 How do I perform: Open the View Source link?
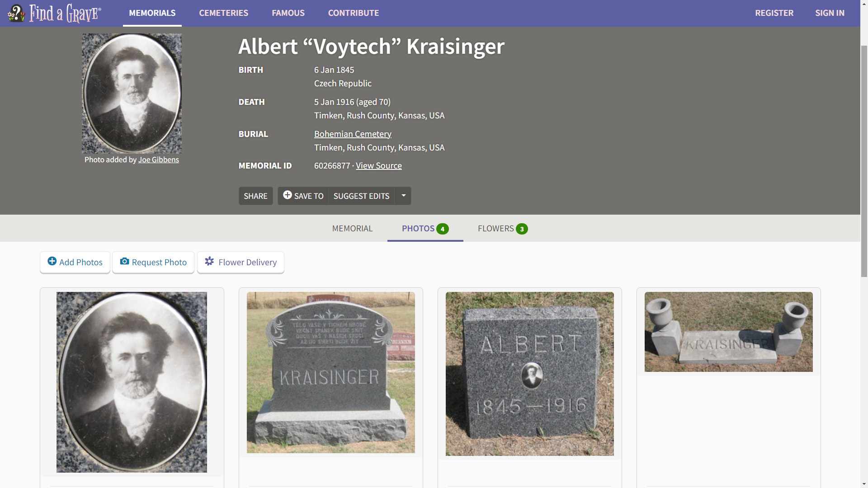pyautogui.click(x=378, y=166)
